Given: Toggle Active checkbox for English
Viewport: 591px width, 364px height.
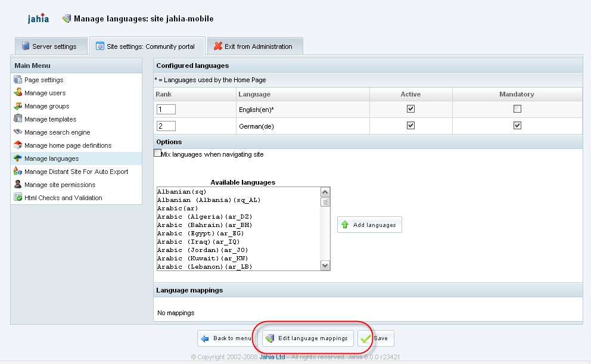Looking at the screenshot, I should click(x=411, y=109).
